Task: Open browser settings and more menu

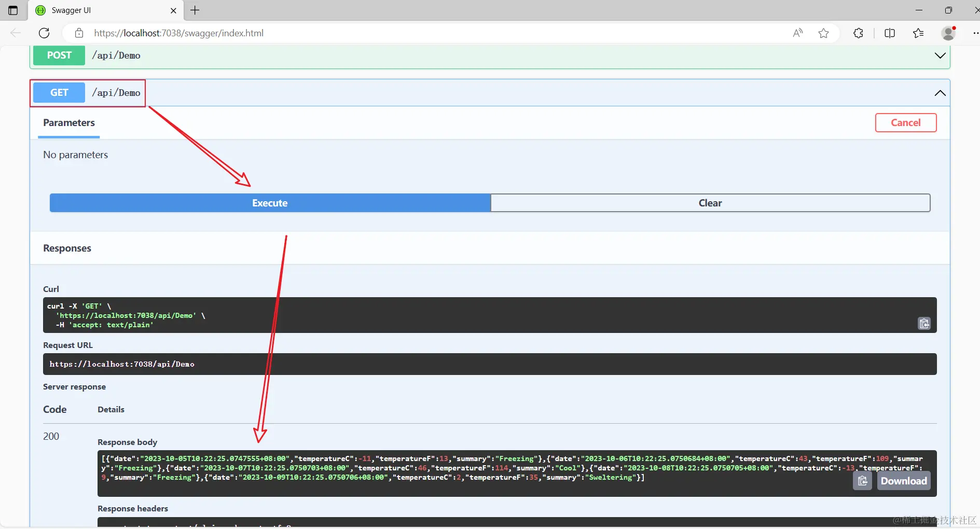Action: point(975,33)
